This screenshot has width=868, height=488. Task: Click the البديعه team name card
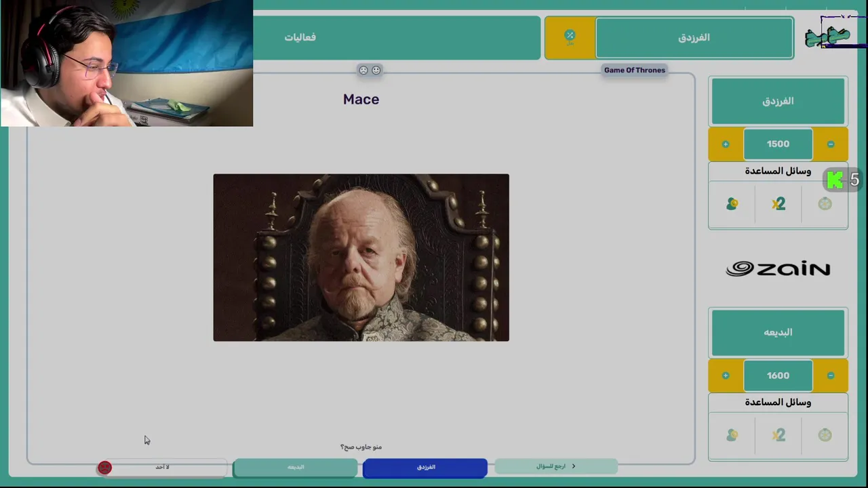tap(778, 332)
